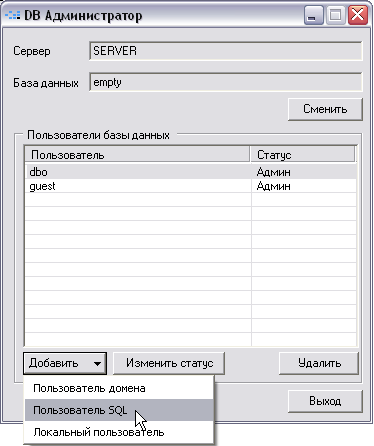Click the База данных field containing empty
Image resolution: width=374 pixels, height=446 pixels.
point(226,82)
